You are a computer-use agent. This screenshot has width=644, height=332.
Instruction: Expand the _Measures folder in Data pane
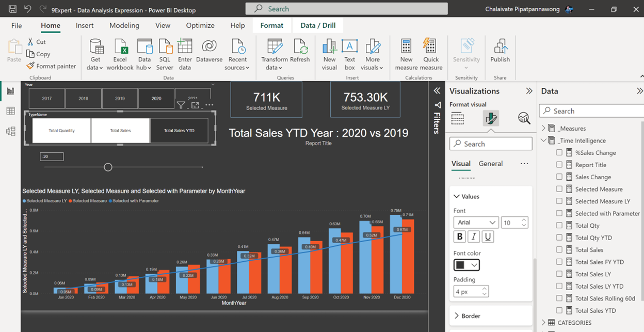pos(543,128)
